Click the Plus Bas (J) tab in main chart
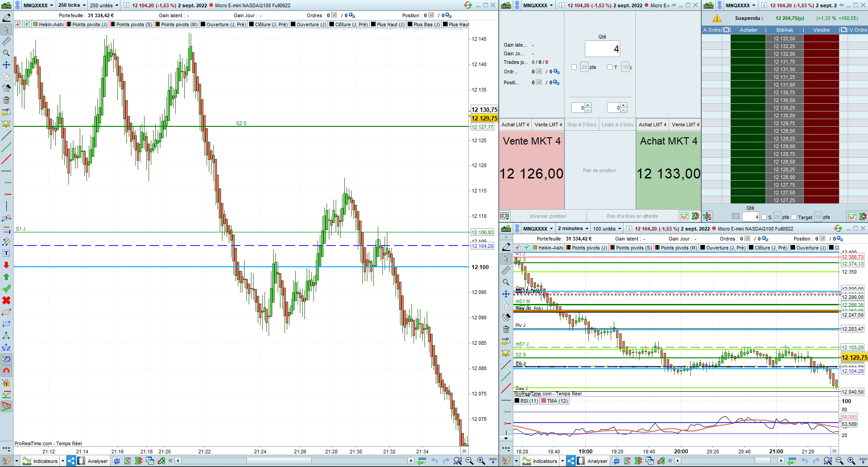The image size is (868, 467). (424, 24)
